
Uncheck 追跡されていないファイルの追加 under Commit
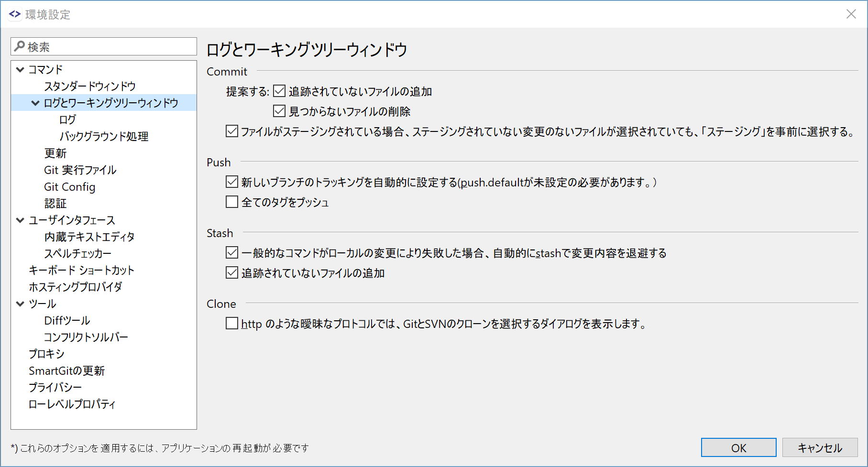pos(279,90)
